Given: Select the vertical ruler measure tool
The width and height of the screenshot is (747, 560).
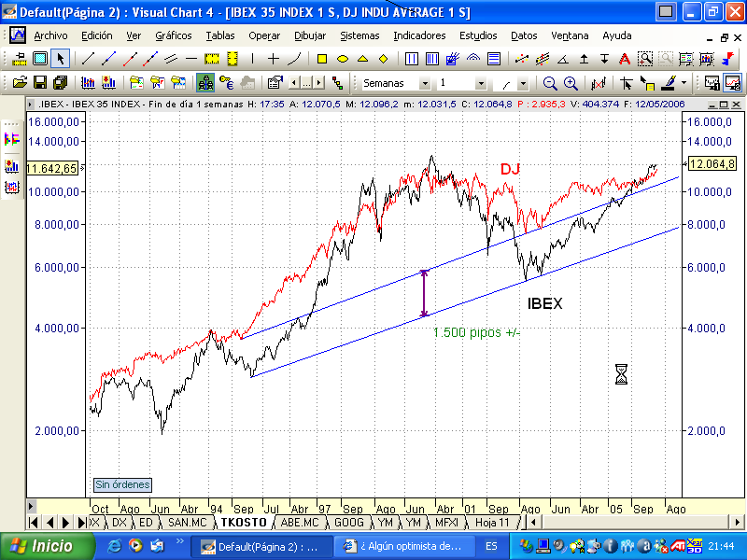Looking at the screenshot, I should tap(232, 59).
